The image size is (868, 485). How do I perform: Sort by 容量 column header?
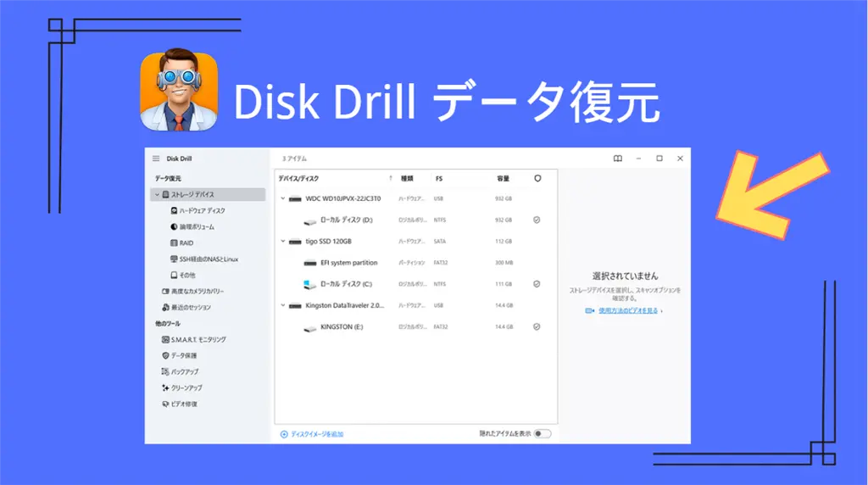pos(503,178)
